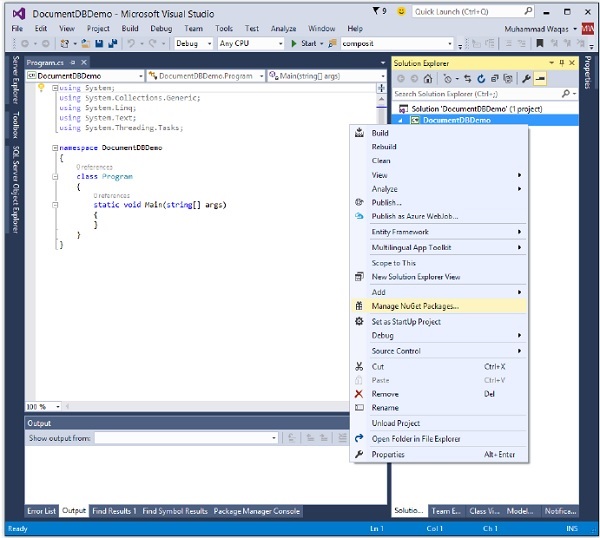The image size is (600, 538).
Task: Toggle the Solution Explorer auto-hide pin
Action: (x=560, y=62)
